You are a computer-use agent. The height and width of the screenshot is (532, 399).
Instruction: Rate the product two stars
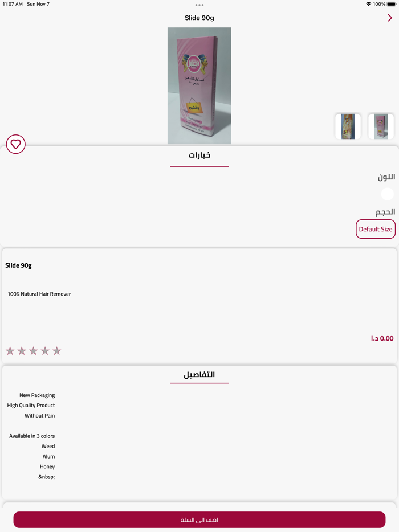22,351
